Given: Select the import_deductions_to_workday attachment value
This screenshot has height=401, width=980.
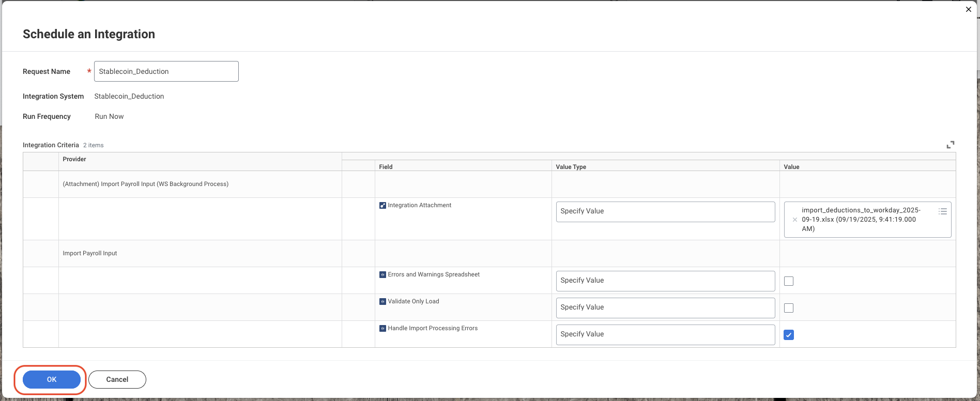Looking at the screenshot, I should 861,220.
